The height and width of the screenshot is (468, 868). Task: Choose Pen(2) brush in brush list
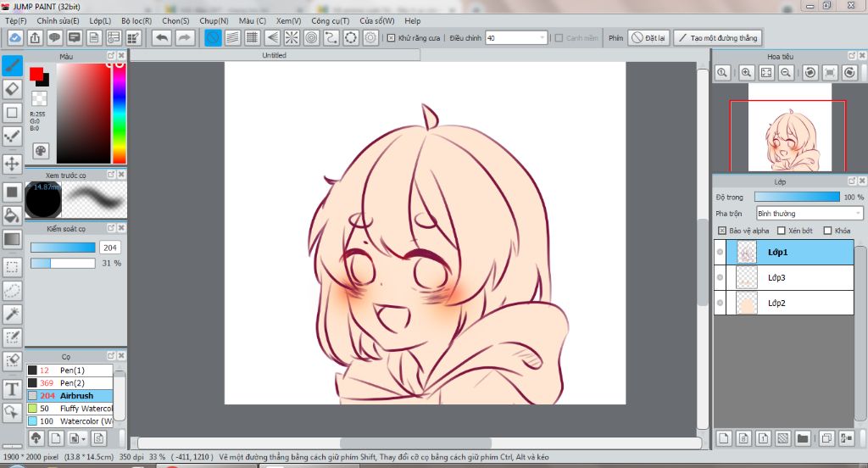click(x=70, y=382)
